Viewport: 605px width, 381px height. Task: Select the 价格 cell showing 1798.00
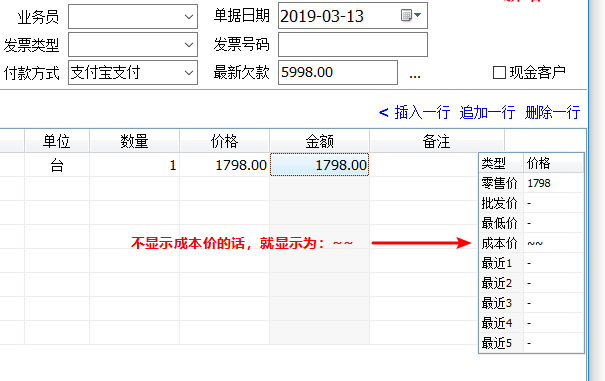225,165
